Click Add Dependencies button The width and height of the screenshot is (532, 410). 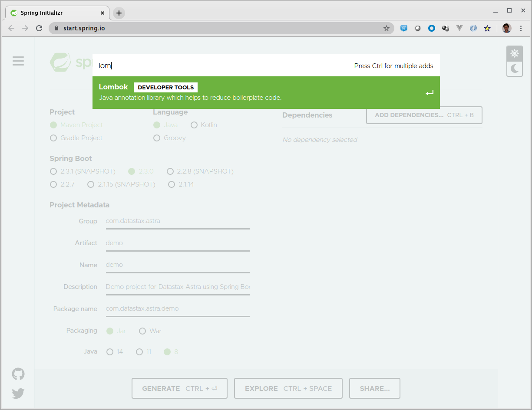coord(424,115)
